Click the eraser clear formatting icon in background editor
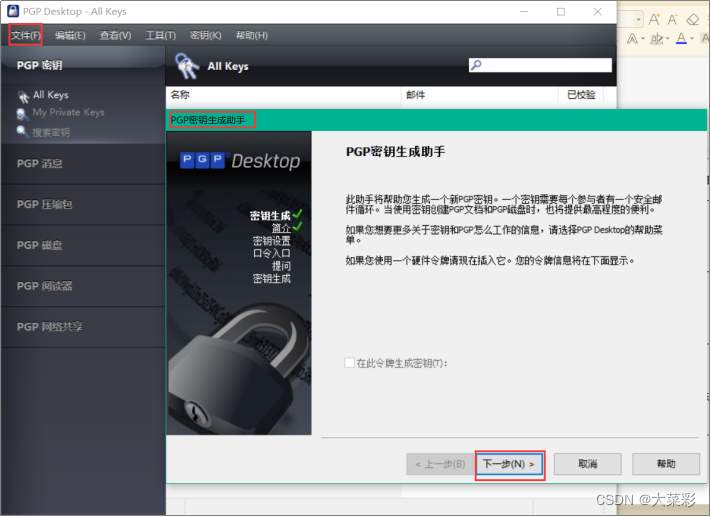Screen dimensions: 711x517 tap(692, 20)
